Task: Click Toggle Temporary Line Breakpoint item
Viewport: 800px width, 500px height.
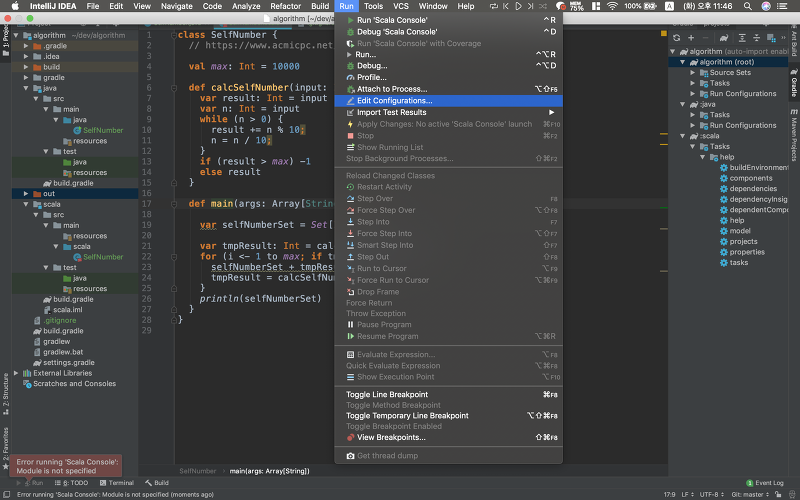Action: pyautogui.click(x=448, y=416)
